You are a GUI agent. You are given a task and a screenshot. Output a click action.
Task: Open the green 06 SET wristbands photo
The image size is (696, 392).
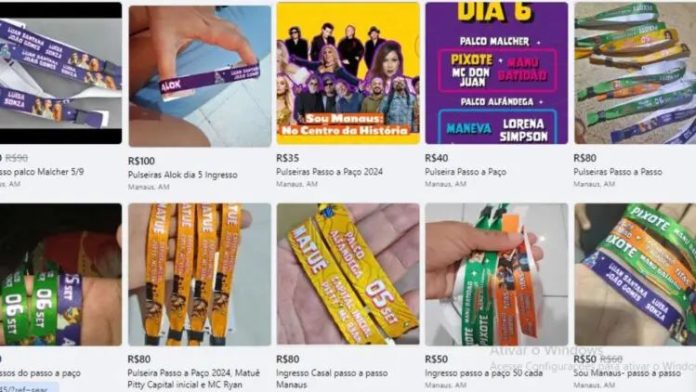[x=61, y=274]
